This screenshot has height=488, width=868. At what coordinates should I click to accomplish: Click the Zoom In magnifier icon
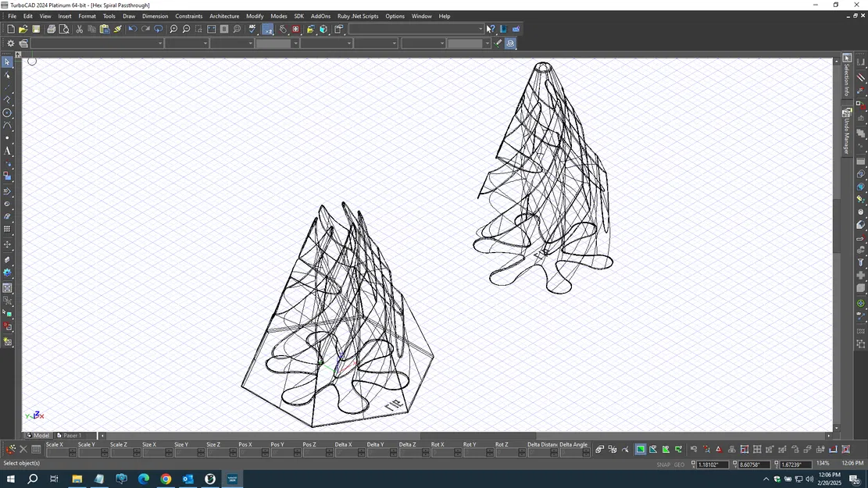coord(172,29)
